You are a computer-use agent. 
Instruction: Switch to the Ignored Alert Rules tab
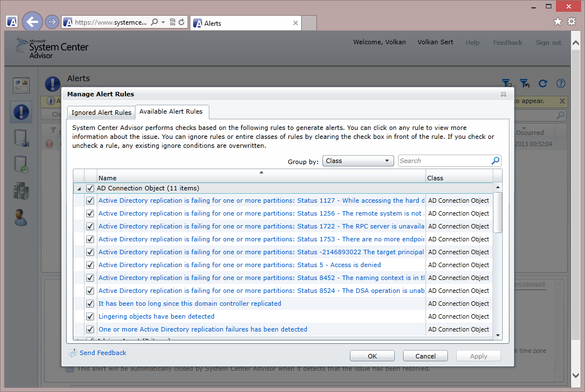(101, 113)
